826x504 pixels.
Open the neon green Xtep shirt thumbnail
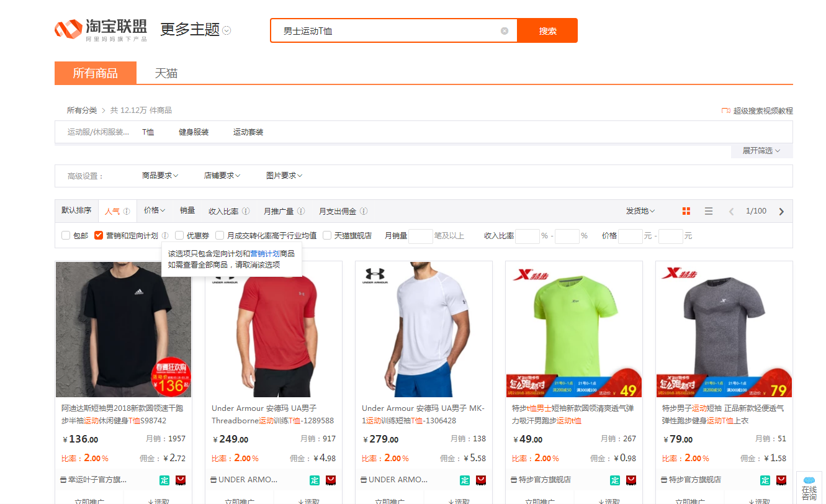click(x=574, y=330)
